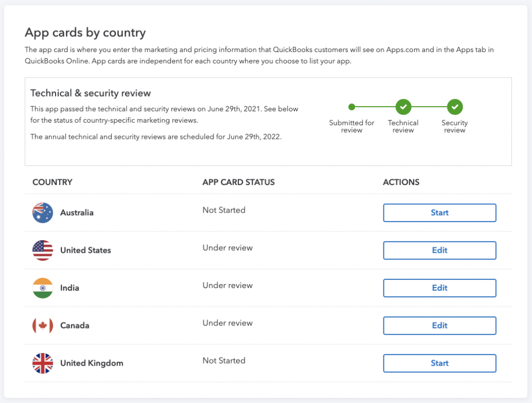The image size is (532, 403).
Task: Click the Canada flag icon
Action: pos(43,326)
